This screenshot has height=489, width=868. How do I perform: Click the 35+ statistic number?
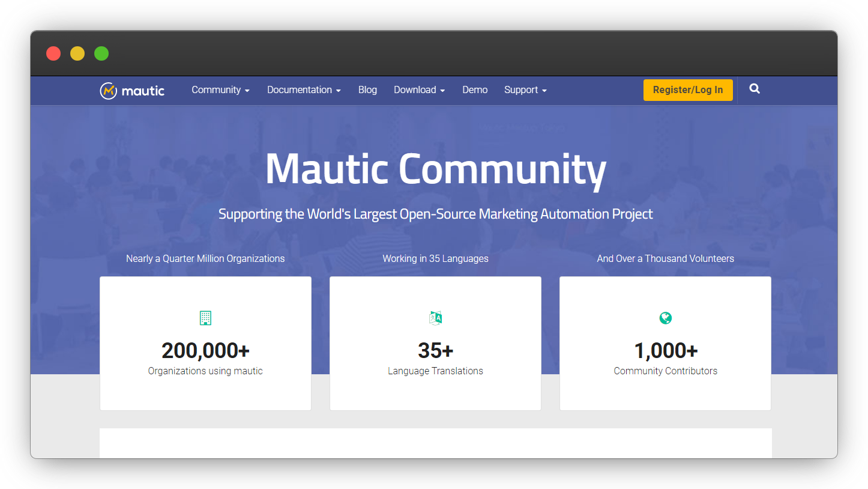(x=435, y=350)
